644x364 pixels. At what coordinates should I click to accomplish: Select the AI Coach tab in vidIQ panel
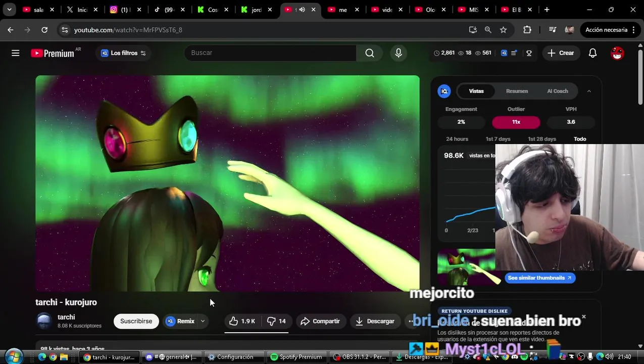pyautogui.click(x=558, y=91)
